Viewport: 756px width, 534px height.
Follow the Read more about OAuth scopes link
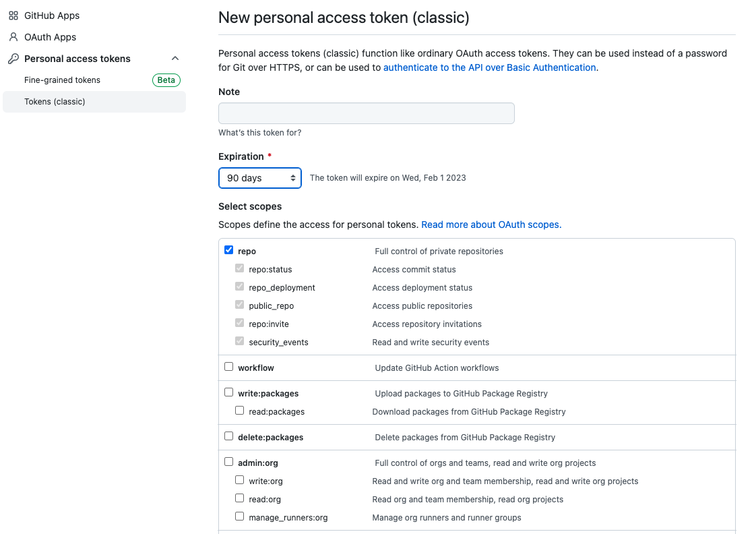click(491, 225)
